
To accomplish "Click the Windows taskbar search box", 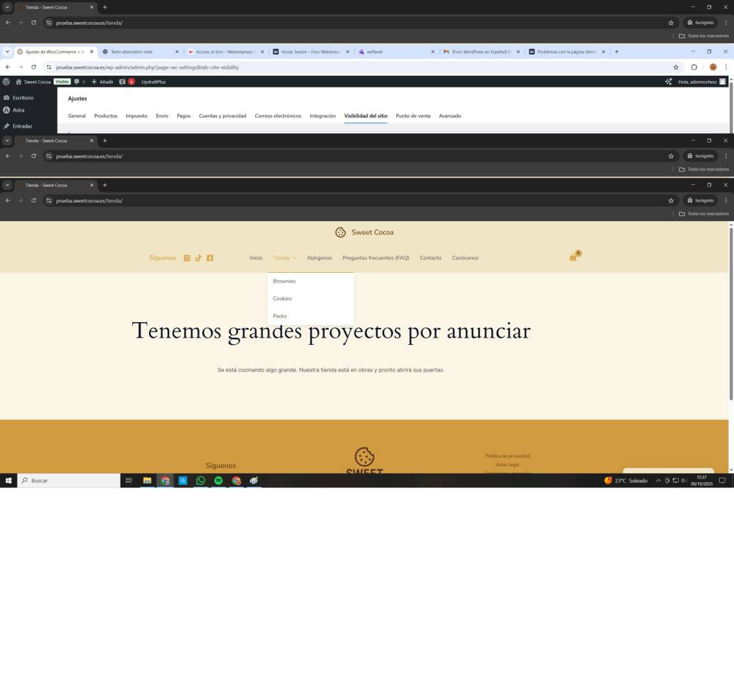I will coord(71,480).
